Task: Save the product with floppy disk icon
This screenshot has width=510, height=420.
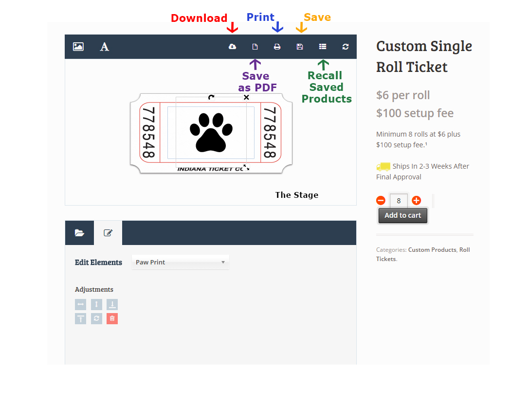Action: [300, 47]
